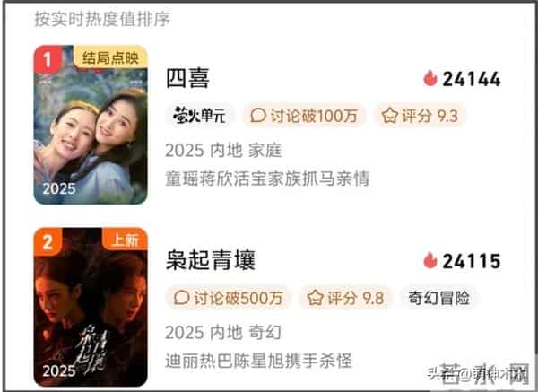538x392 pixels.
Task: Open the 枭起青壤 poster thumbnail
Action: (x=91, y=307)
